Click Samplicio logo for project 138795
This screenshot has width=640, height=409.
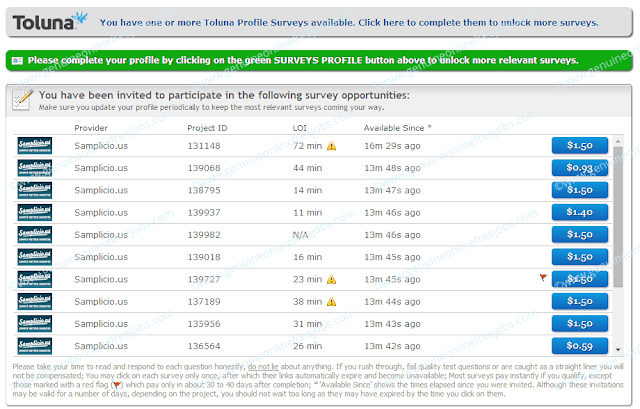[35, 190]
